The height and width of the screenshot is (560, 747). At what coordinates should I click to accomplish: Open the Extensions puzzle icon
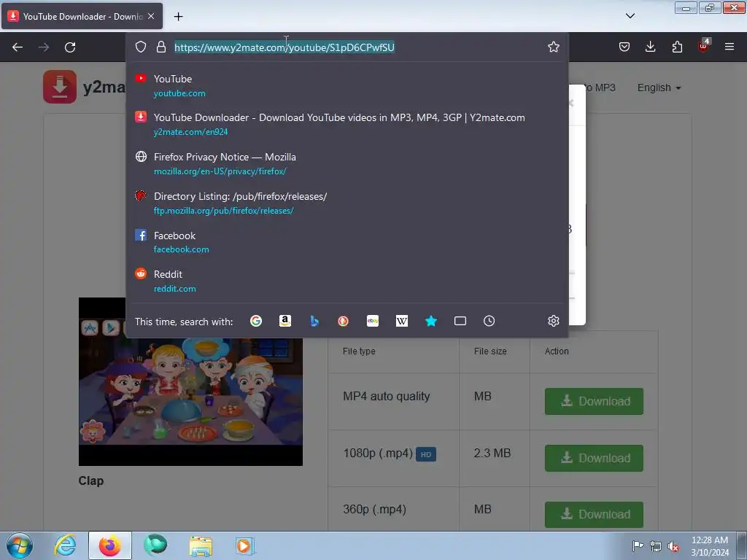(677, 47)
